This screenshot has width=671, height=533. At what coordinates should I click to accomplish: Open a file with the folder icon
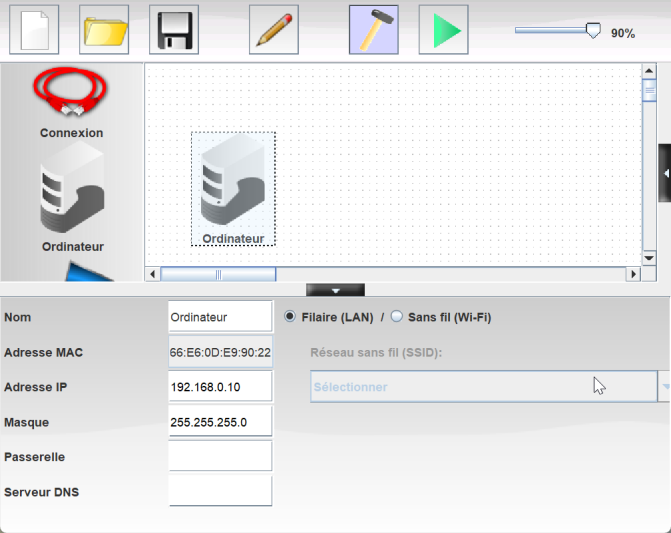104,30
